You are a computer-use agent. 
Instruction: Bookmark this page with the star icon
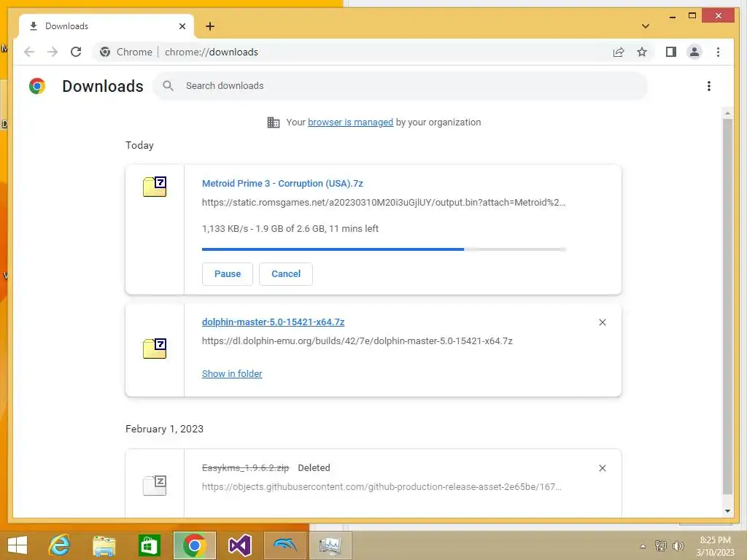tap(642, 52)
